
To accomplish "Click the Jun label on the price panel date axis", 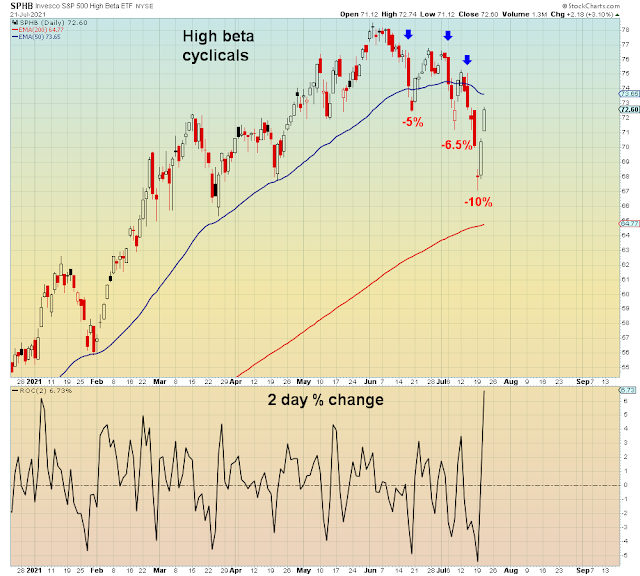I will click(370, 382).
